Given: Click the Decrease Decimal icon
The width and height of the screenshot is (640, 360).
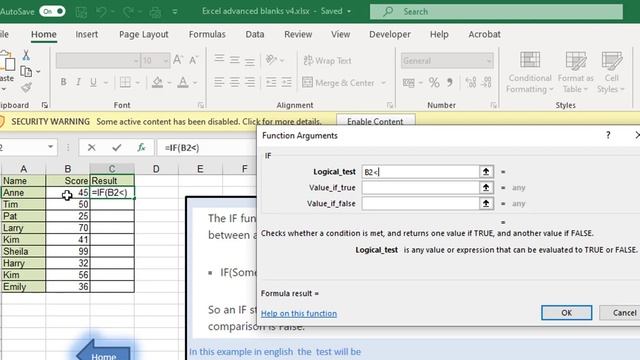Looking at the screenshot, I should click(486, 82).
